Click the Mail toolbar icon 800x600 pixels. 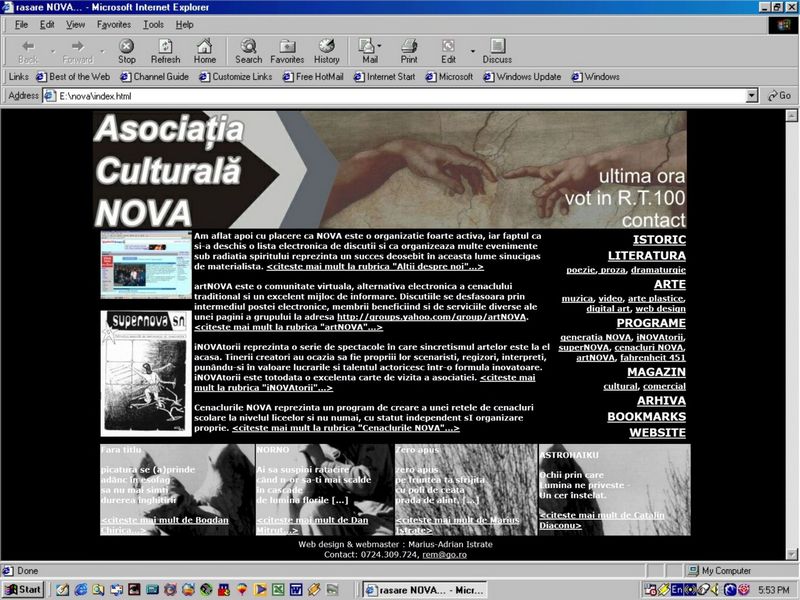tap(369, 51)
